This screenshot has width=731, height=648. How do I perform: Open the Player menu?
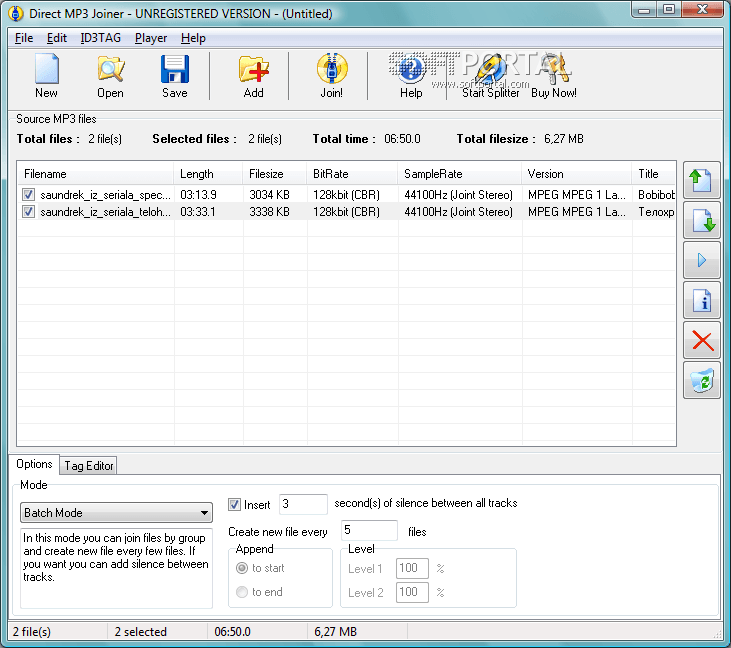pyautogui.click(x=151, y=38)
